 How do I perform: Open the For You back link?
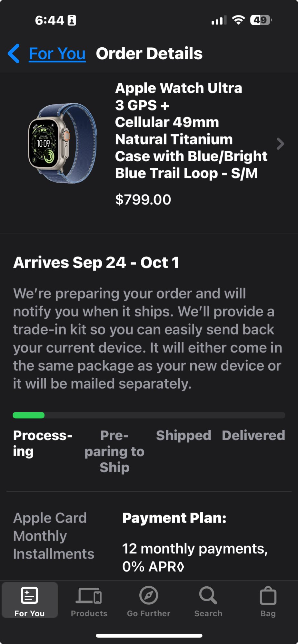pyautogui.click(x=57, y=53)
